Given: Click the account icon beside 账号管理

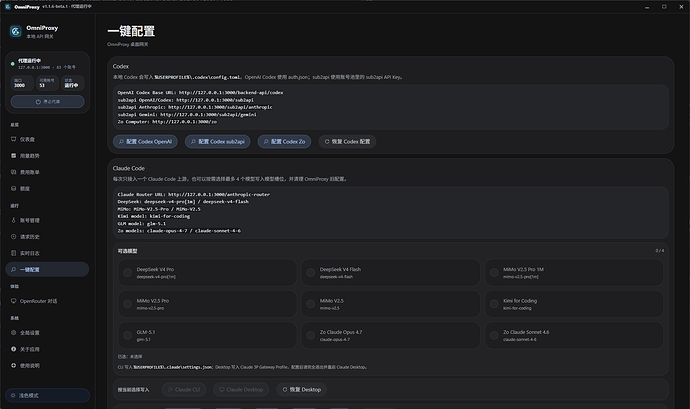Looking at the screenshot, I should (14, 220).
